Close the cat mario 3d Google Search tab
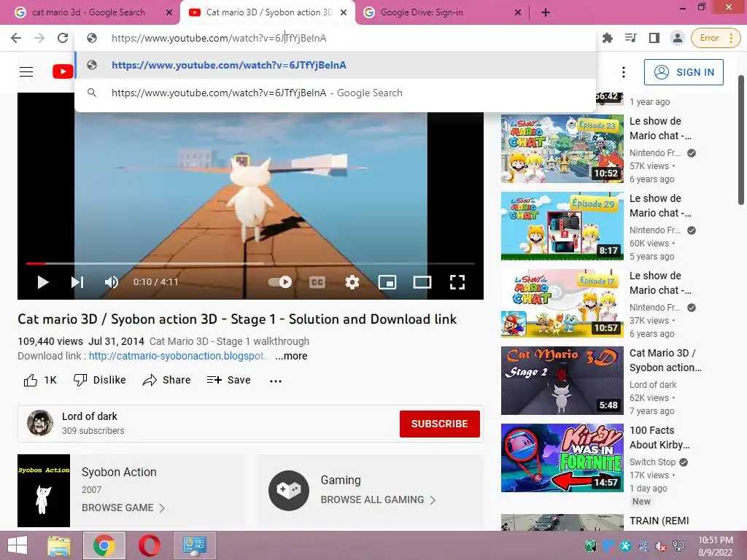The image size is (747, 560). pos(169,13)
